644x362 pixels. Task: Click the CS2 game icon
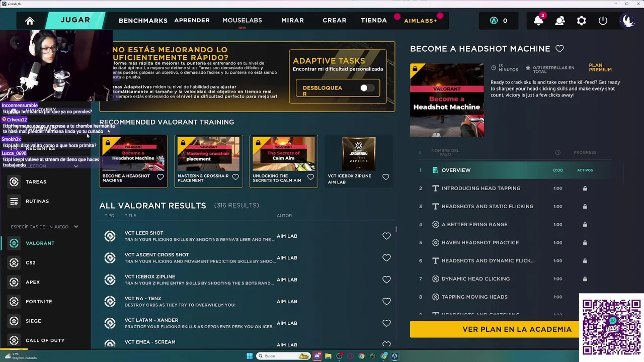tap(14, 262)
